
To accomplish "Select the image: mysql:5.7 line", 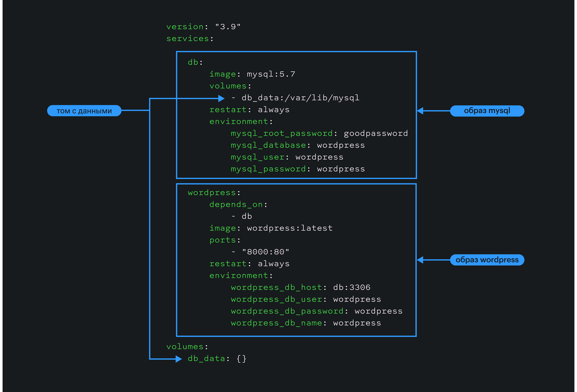I will [x=252, y=74].
